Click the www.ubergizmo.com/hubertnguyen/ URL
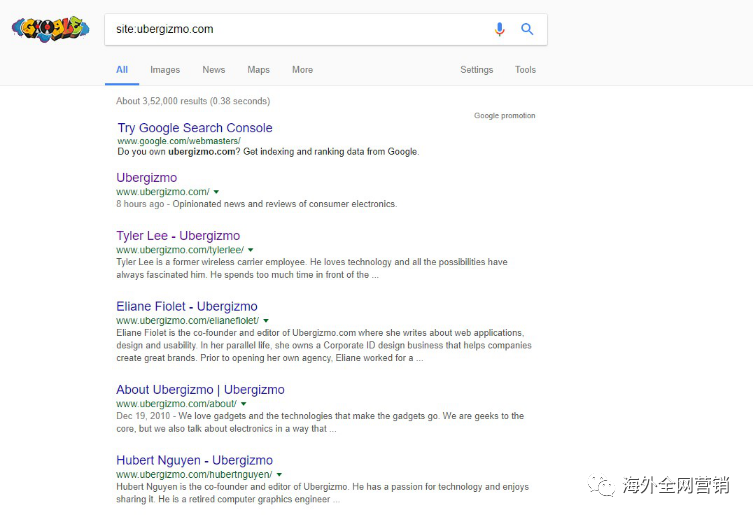Screen dimensions: 754x518 (194, 475)
